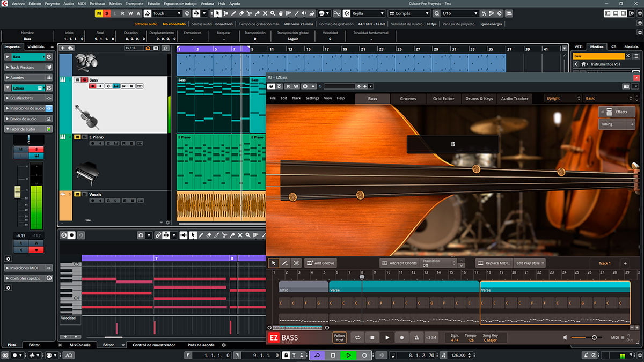
Task: Select the draw pencil tool in the key editor toolbar
Action: (201, 235)
